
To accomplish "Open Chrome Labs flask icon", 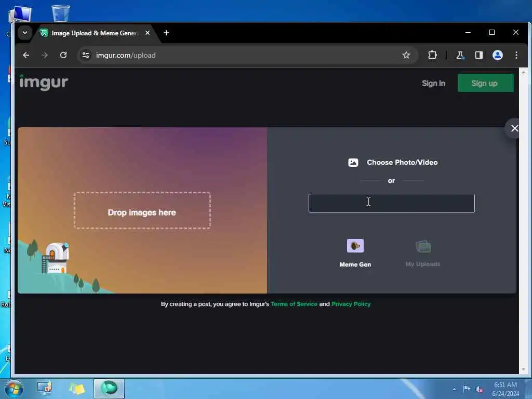I will 460,55.
